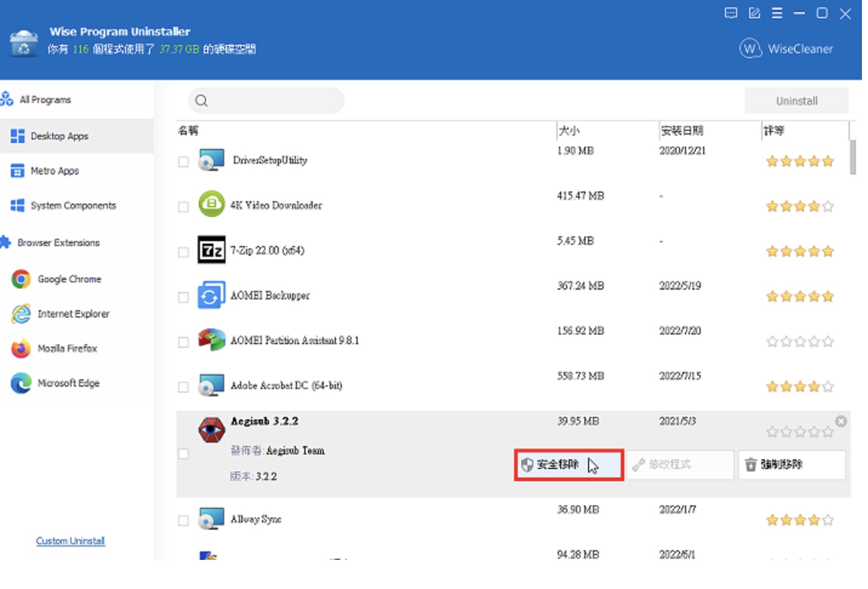Click the Mozilla Firefox icon in sidebar
Image resolution: width=868 pixels, height=589 pixels.
[x=21, y=348]
